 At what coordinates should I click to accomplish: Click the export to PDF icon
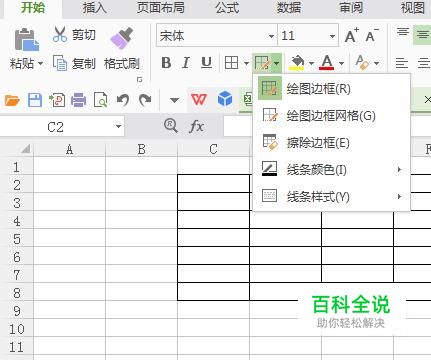click(57, 100)
